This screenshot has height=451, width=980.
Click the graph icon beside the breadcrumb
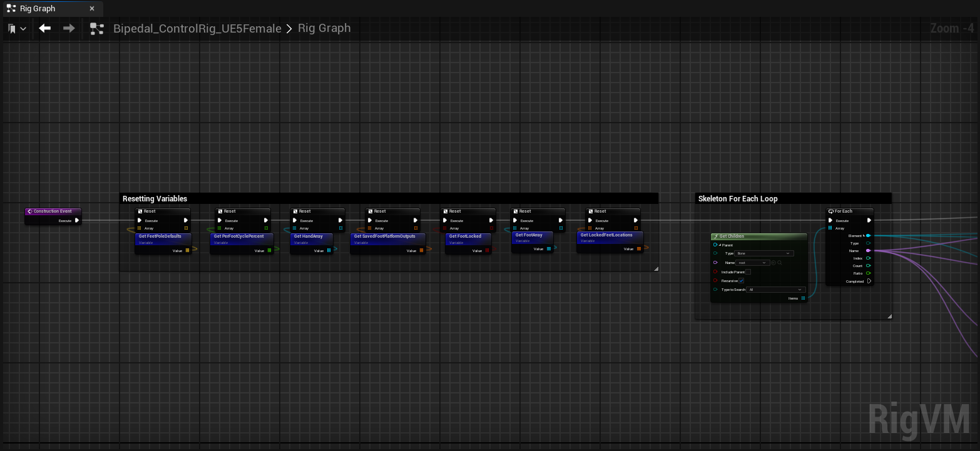(x=96, y=29)
